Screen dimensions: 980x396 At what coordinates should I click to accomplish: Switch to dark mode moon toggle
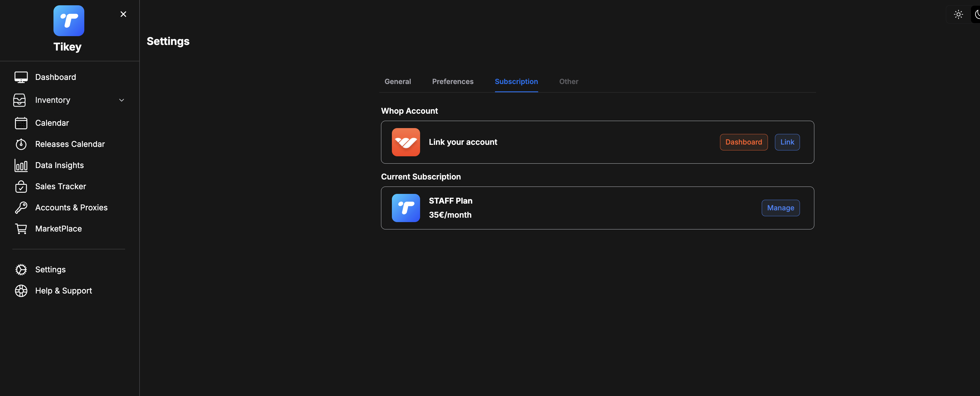(976, 14)
